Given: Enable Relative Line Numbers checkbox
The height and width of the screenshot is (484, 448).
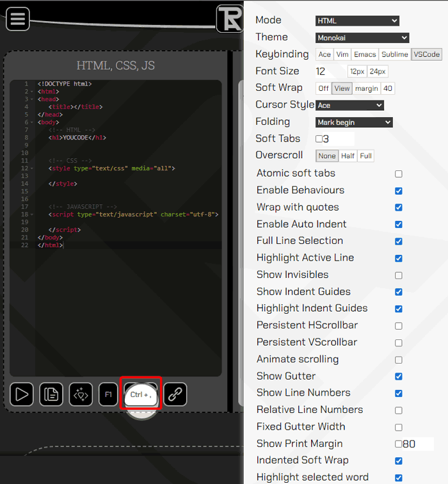Looking at the screenshot, I should [399, 410].
